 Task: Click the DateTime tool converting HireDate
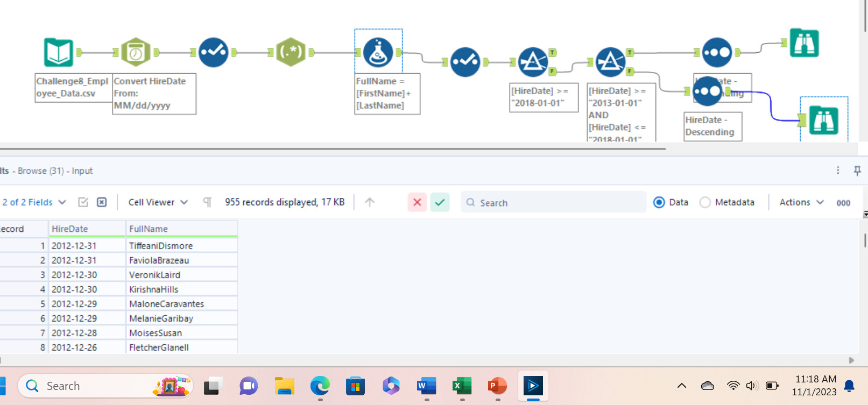pyautogui.click(x=136, y=52)
